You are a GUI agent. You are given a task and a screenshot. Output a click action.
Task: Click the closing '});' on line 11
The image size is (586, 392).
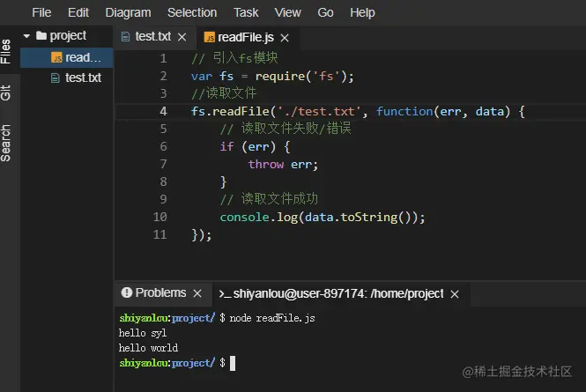[x=202, y=235]
